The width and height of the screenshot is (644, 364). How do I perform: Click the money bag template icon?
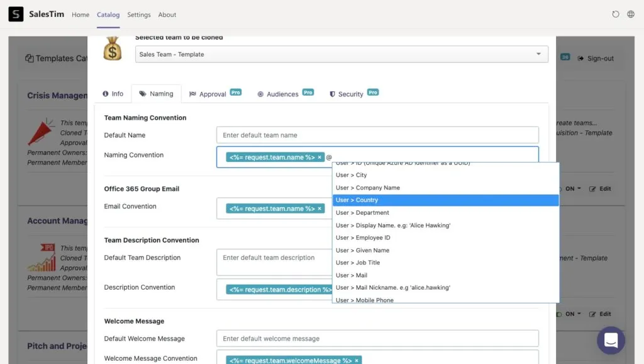click(x=112, y=48)
